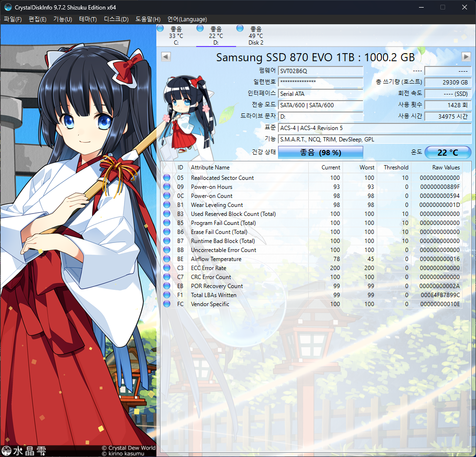Click the Disk 2 health status orb
The image size is (476, 457).
click(240, 28)
